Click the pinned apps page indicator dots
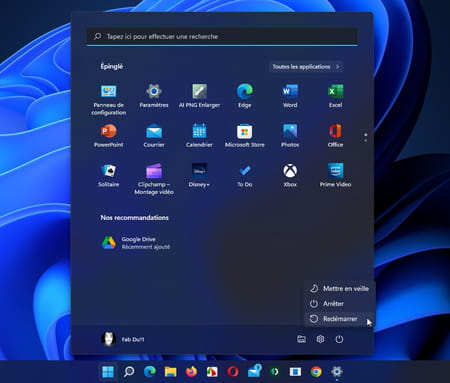Viewport: 450px width, 383px height. (x=366, y=137)
